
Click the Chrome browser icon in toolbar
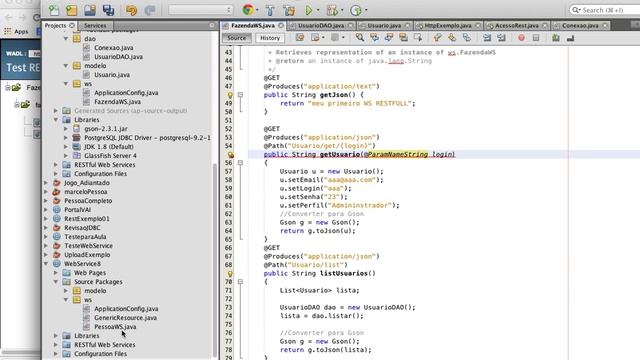pos(247,10)
